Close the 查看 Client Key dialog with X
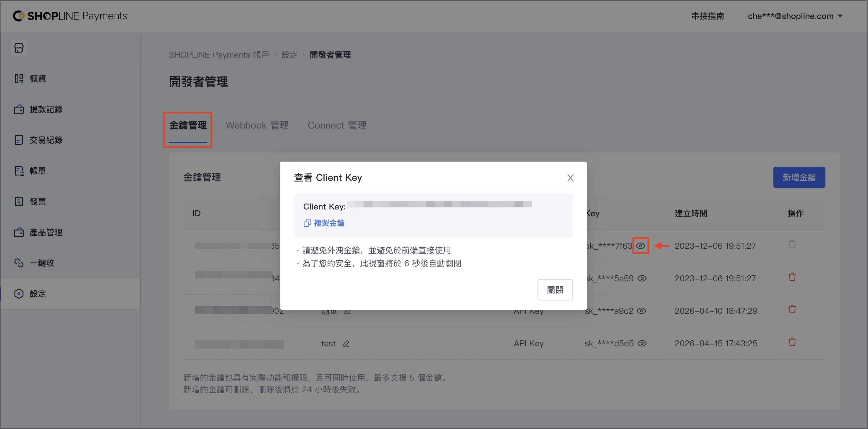 [570, 178]
